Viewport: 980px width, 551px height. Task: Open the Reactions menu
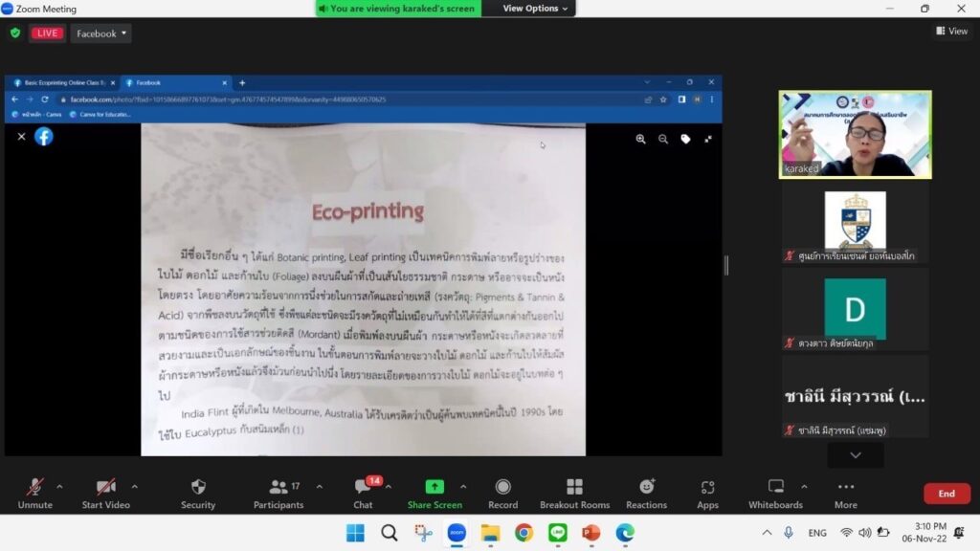pyautogui.click(x=646, y=493)
